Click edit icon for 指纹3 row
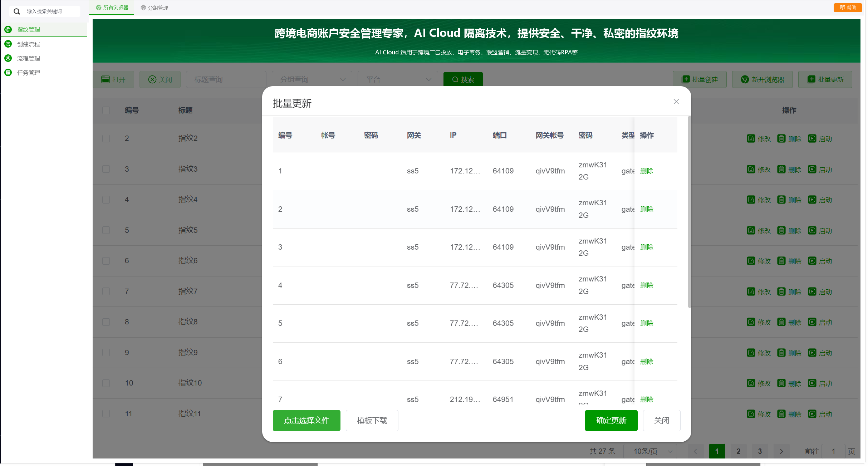The height and width of the screenshot is (466, 868). 751,169
